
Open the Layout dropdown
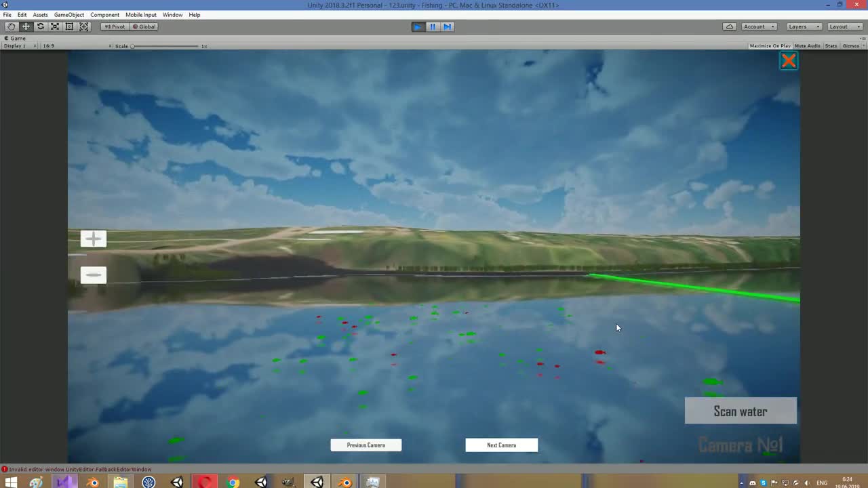[x=843, y=26]
